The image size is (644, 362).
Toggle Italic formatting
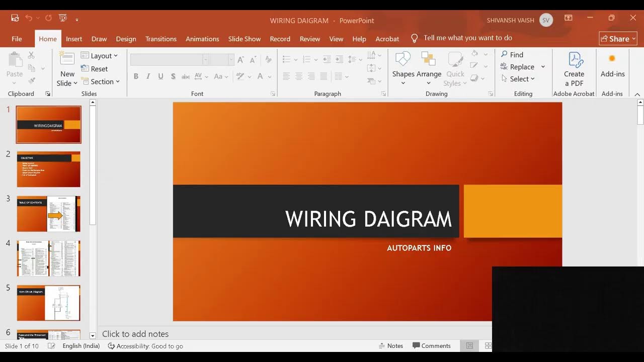tap(148, 76)
